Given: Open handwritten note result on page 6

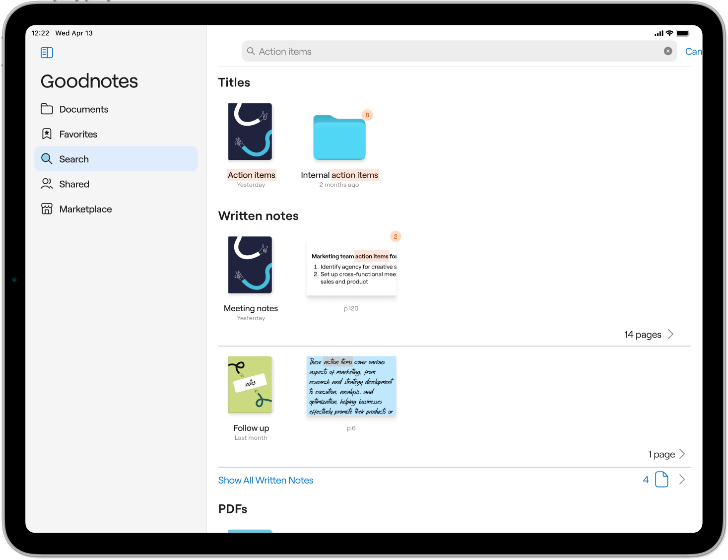Looking at the screenshot, I should coord(351,386).
